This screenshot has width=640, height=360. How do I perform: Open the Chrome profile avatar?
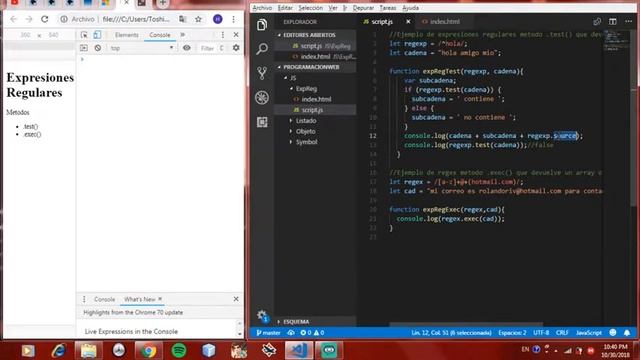[218, 19]
